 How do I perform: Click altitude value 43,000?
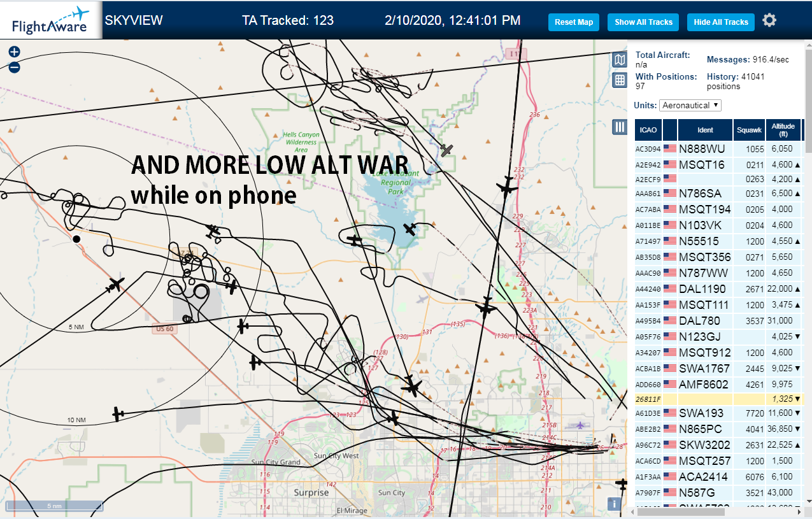point(781,492)
